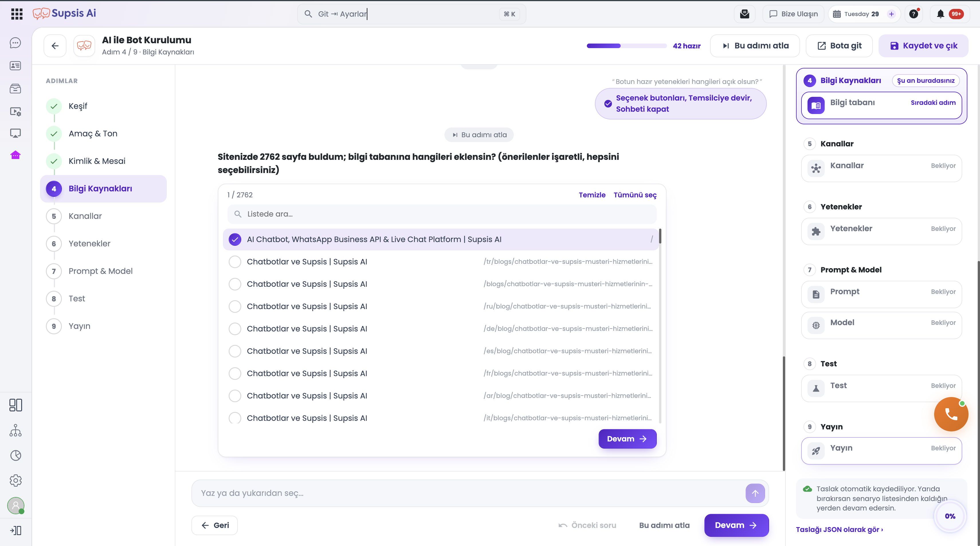
Task: Go to Amaç & Ton step
Action: [103, 133]
